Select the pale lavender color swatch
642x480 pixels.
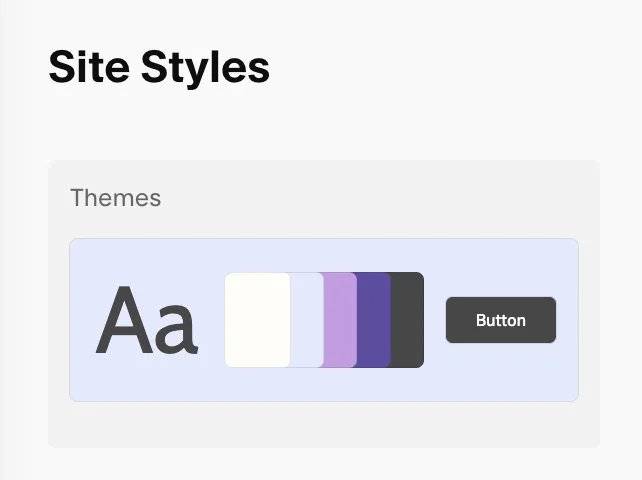pos(307,320)
